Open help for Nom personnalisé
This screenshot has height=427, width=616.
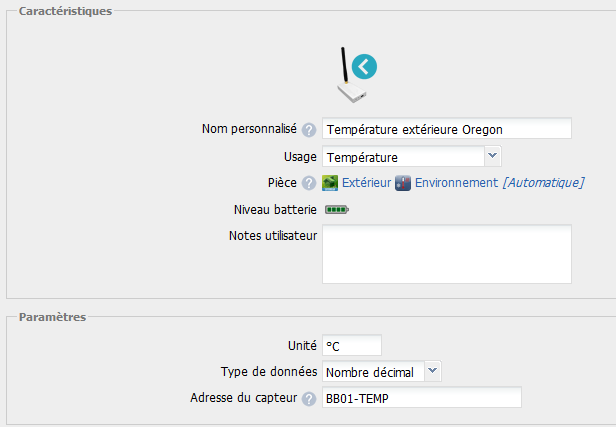click(x=309, y=129)
